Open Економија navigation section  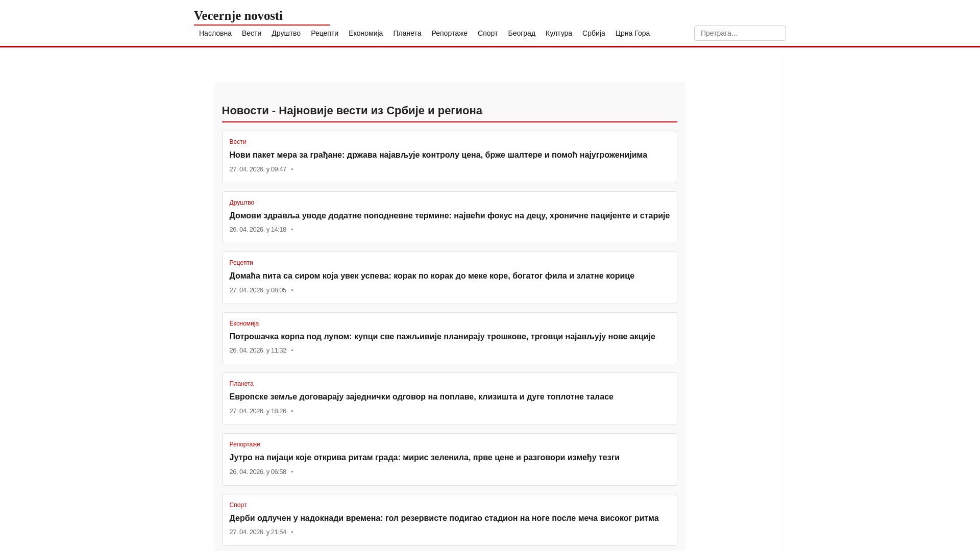pos(365,33)
